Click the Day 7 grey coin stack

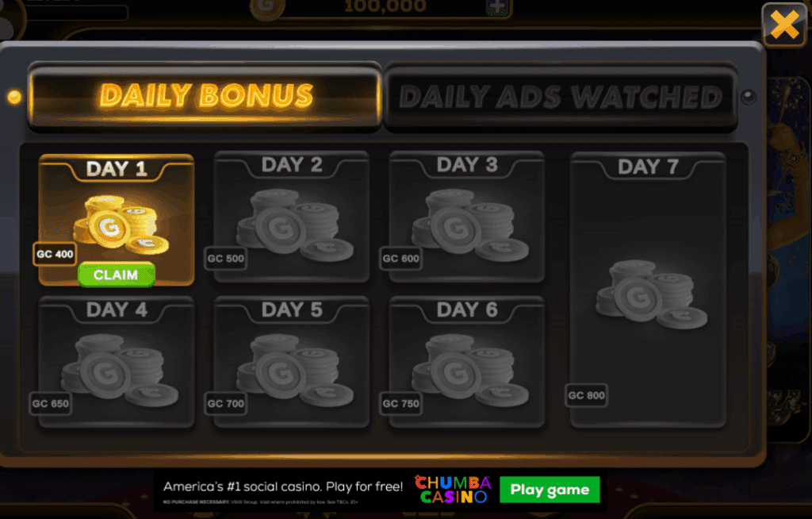652,294
